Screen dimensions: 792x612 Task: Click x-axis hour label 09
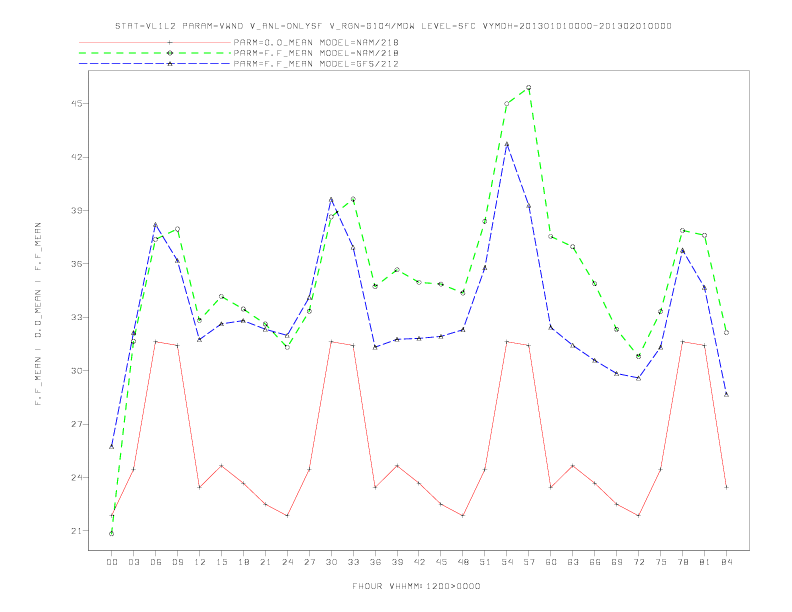[x=177, y=562]
